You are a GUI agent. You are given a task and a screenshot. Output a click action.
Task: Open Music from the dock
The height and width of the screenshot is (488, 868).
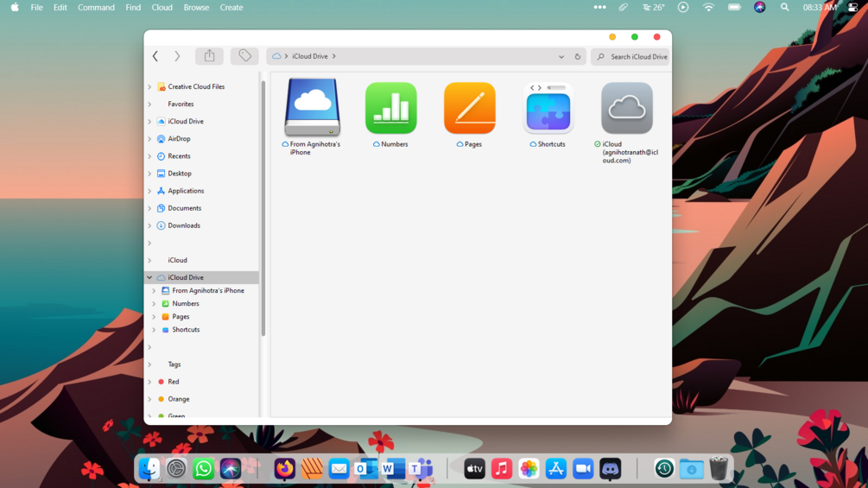pyautogui.click(x=502, y=469)
